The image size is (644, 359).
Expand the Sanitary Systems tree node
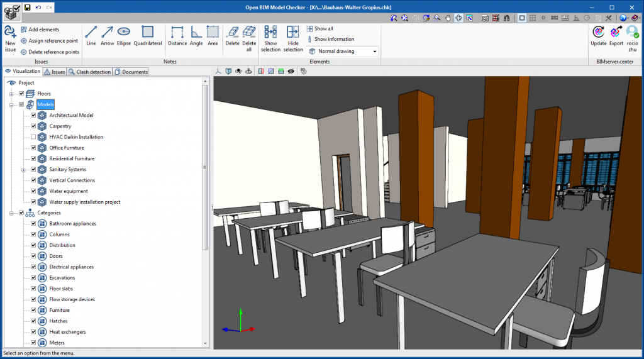click(x=24, y=170)
